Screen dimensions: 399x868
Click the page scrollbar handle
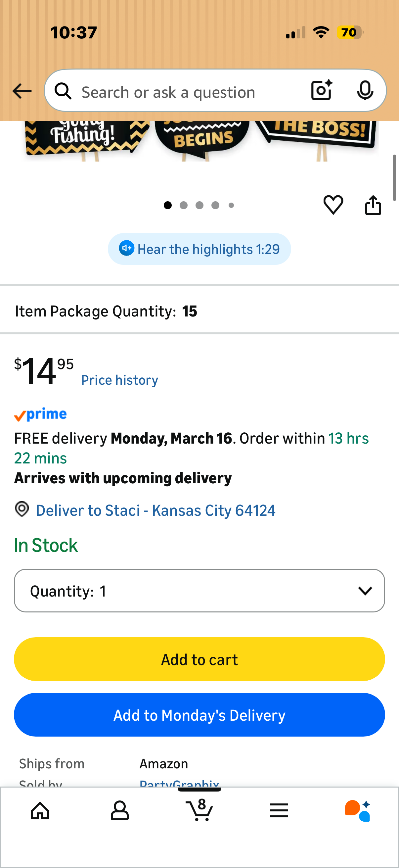click(x=394, y=178)
